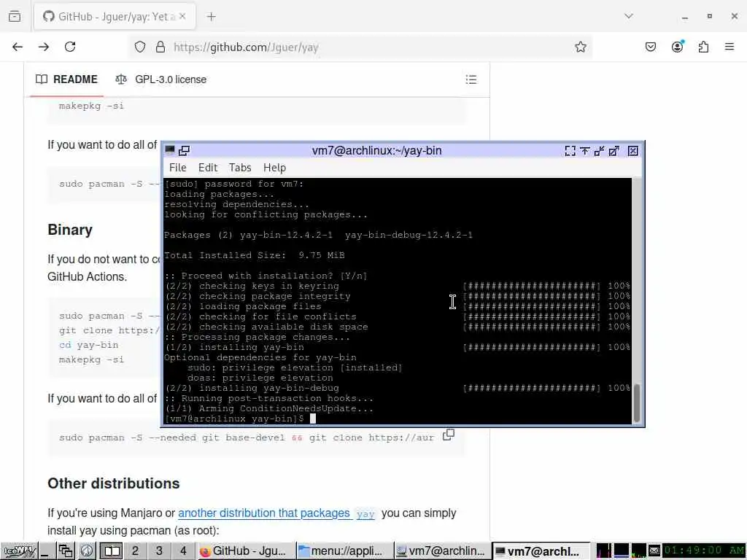
Task: Switch to workspace 4
Action: [x=183, y=551]
